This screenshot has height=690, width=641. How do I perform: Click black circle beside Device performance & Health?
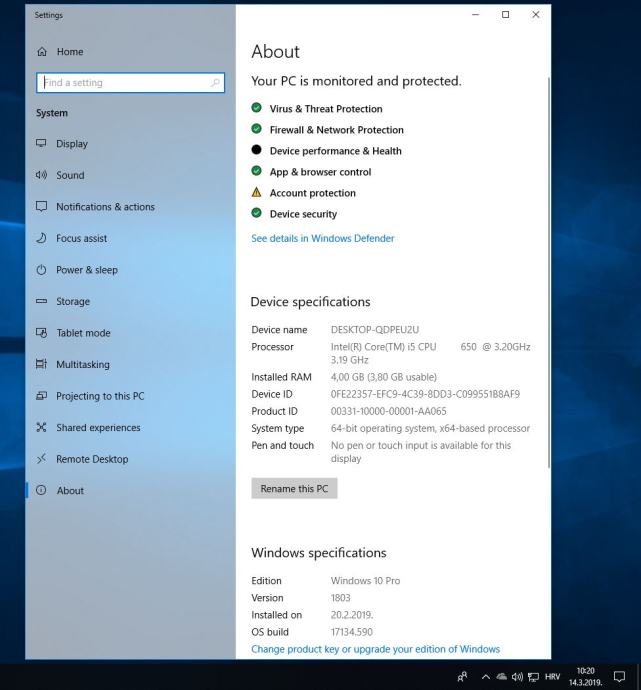[x=256, y=150]
